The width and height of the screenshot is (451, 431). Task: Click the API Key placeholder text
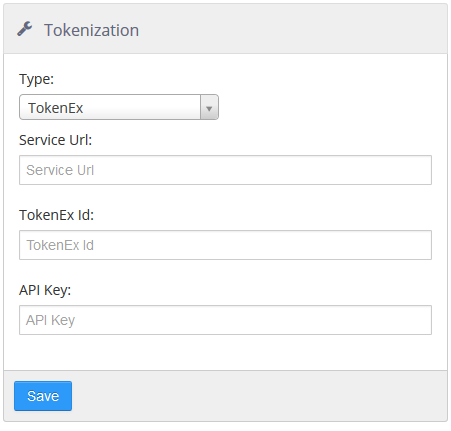click(x=50, y=320)
